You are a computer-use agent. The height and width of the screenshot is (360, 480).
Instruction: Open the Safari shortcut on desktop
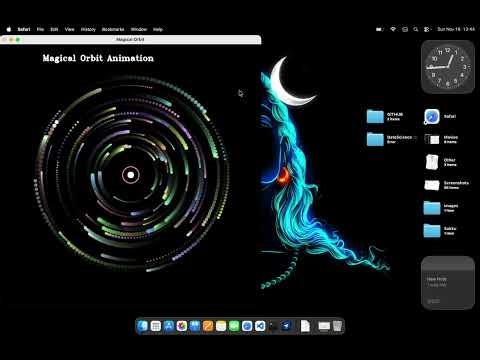[432, 117]
